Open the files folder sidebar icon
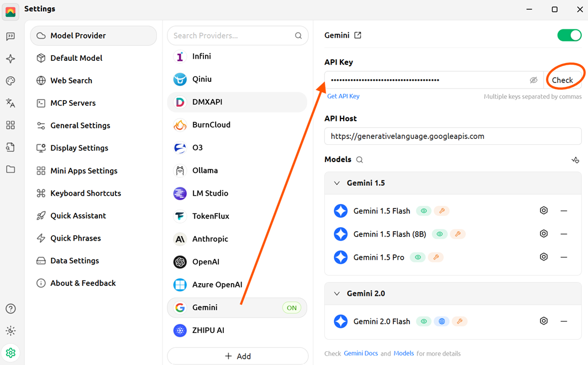This screenshot has height=365, width=588. click(11, 169)
